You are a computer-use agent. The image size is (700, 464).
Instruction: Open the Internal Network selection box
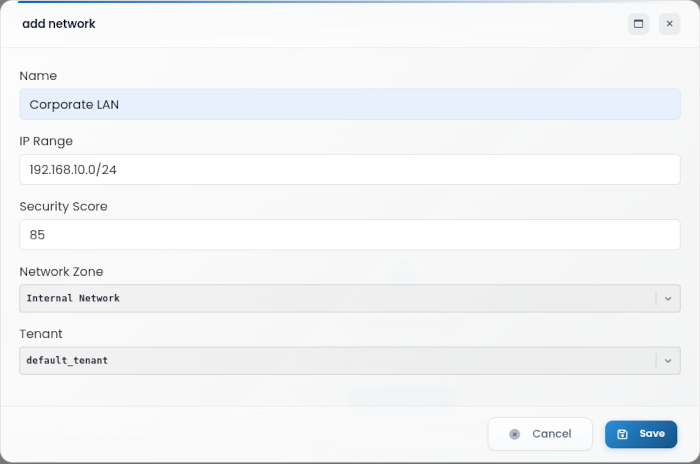350,298
